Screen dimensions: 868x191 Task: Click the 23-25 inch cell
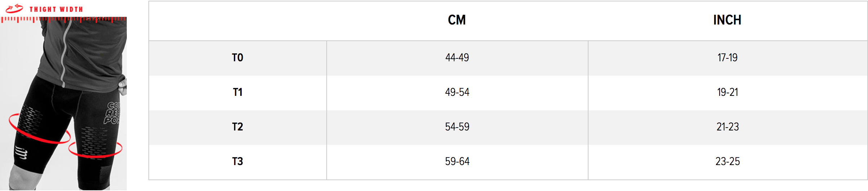point(728,161)
